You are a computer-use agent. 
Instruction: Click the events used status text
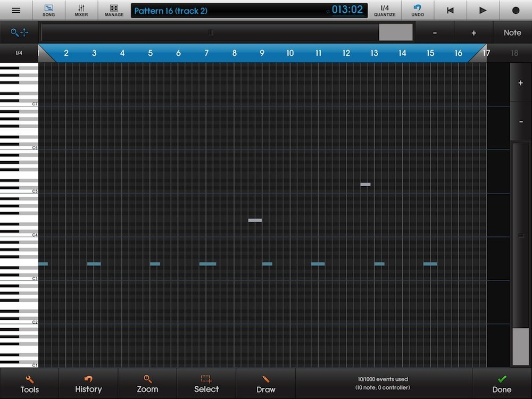(383, 384)
